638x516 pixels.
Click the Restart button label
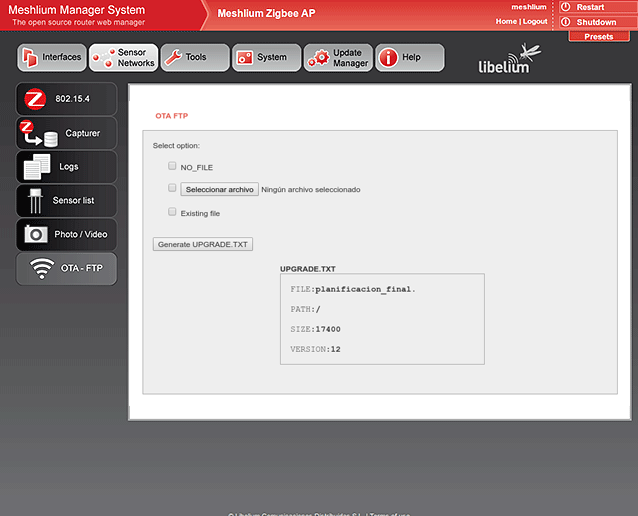tap(590, 7)
